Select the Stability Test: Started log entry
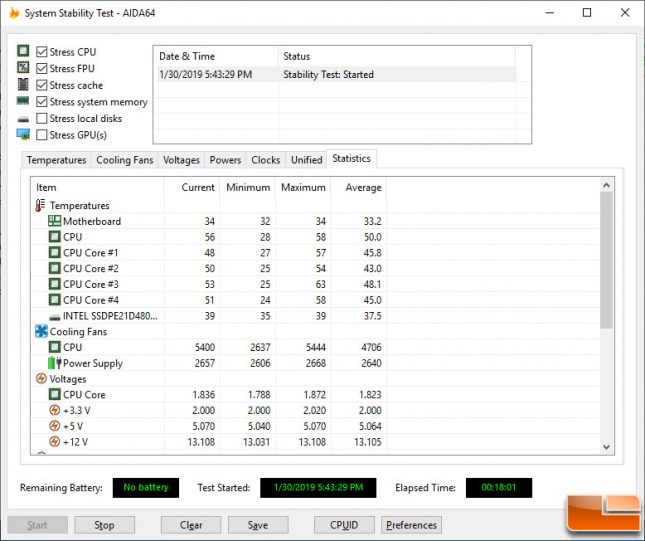 pos(336,74)
